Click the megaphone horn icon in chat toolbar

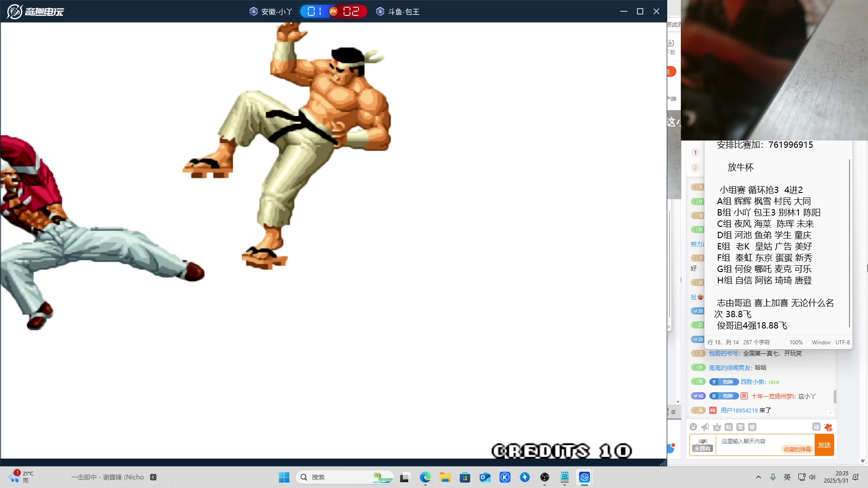pyautogui.click(x=705, y=427)
